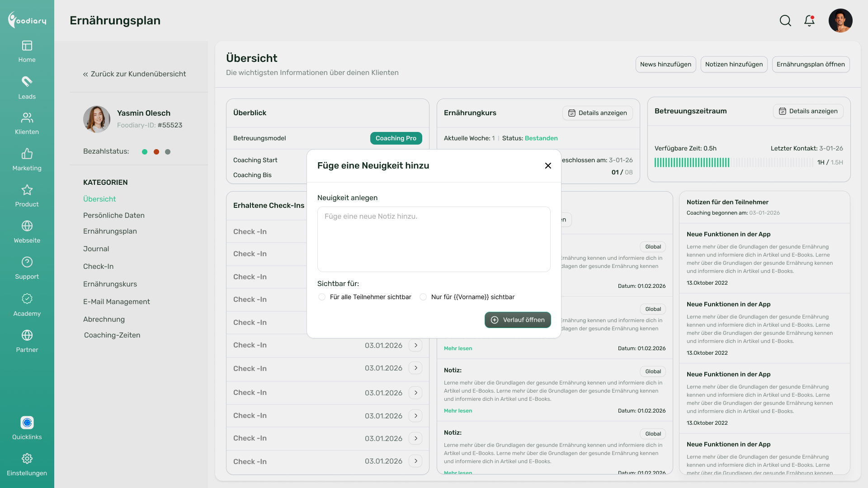Switch to E-Mail Management category
Screen dimensions: 868x488
[116, 302]
